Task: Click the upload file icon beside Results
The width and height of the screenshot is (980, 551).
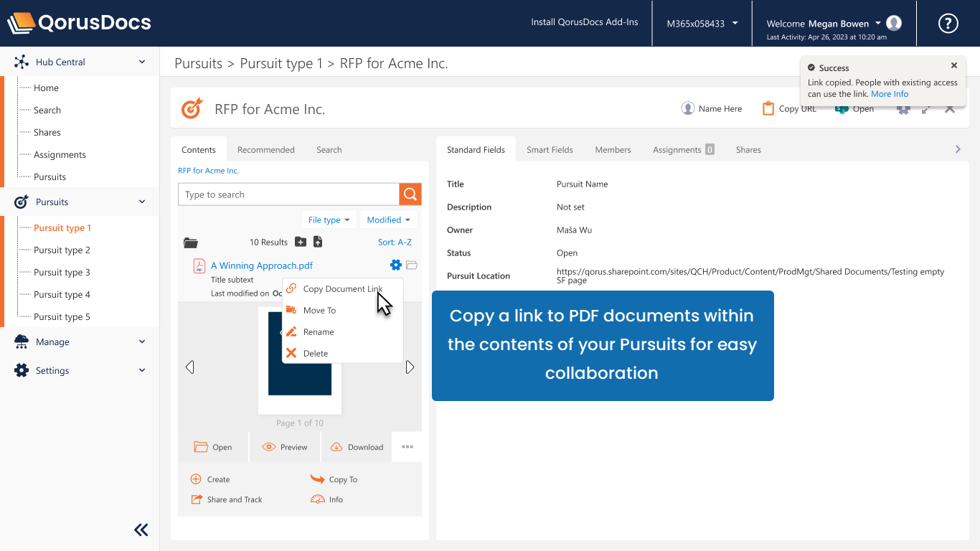Action: (x=318, y=242)
